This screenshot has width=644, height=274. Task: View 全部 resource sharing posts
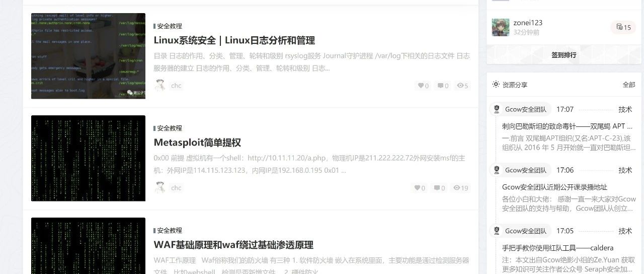pos(629,85)
